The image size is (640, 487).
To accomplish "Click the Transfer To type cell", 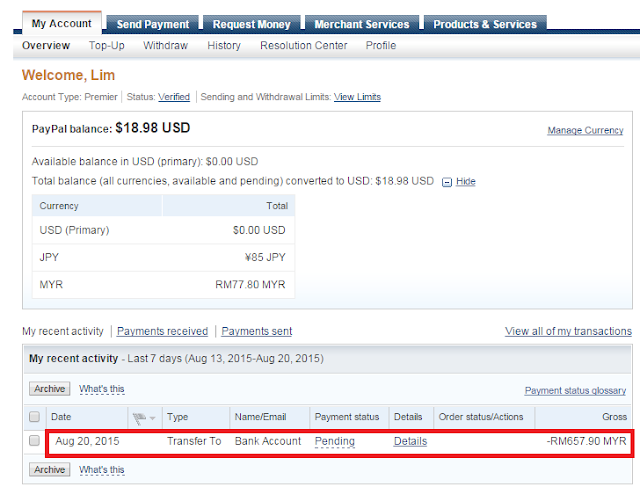I will 194,441.
